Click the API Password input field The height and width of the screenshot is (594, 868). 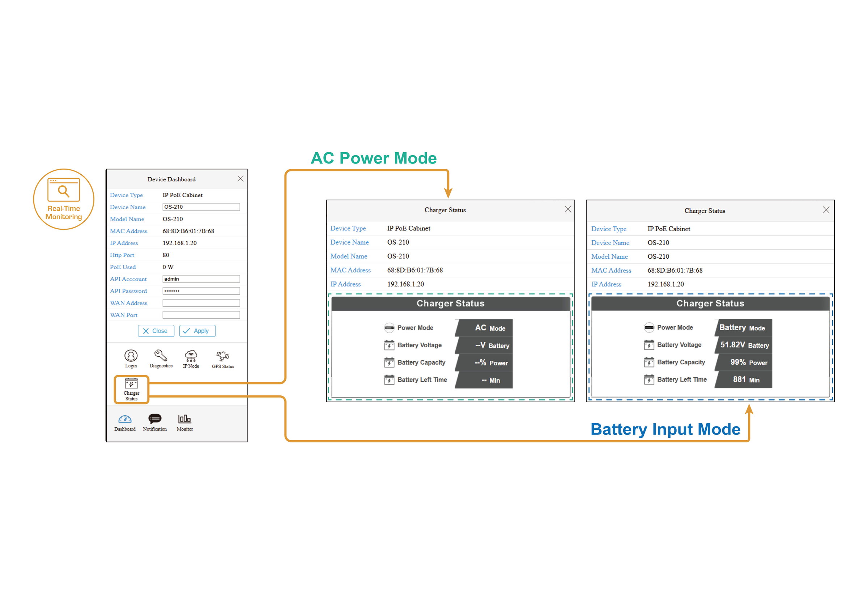pos(201,291)
